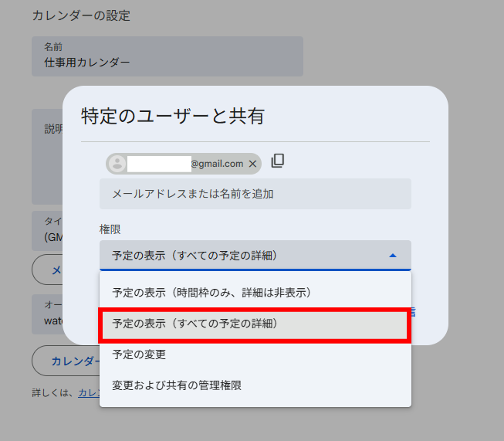Image resolution: width=504 pixels, height=441 pixels.
Task: Click the owner field behind the dialog
Action: click(x=46, y=313)
